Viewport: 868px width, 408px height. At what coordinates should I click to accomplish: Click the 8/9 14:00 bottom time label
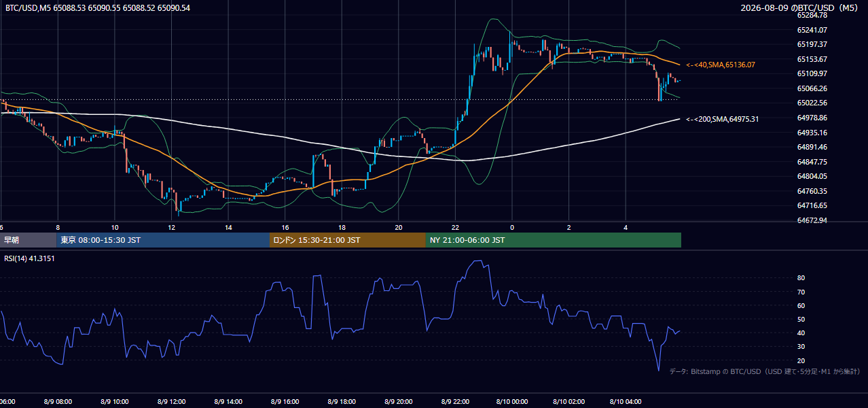pos(228,402)
